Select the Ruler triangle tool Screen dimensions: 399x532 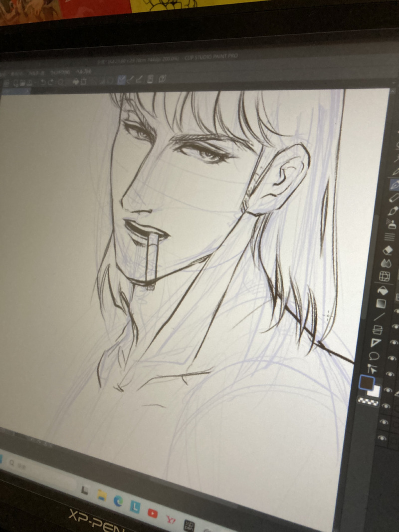376,343
